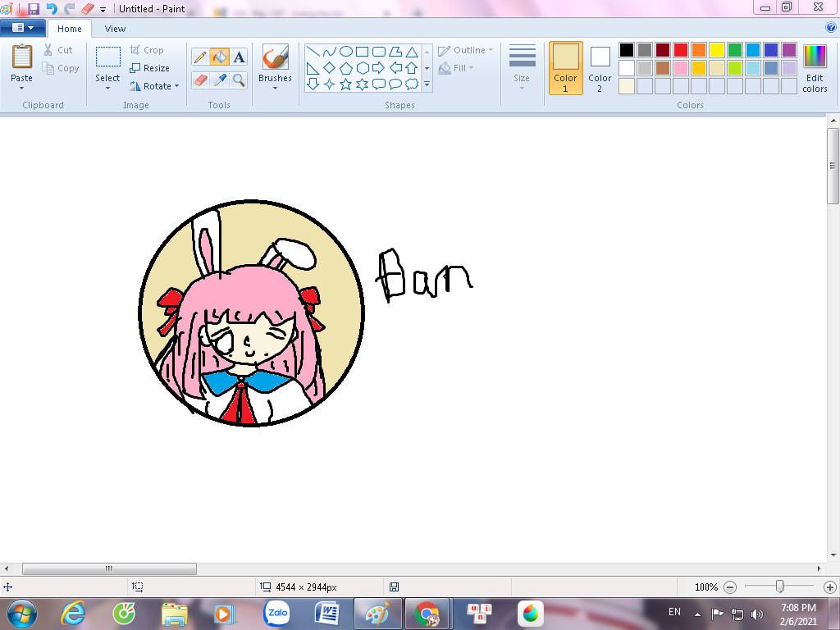This screenshot has width=840, height=630.
Task: Choose the Hexagon shape
Action: click(x=363, y=68)
